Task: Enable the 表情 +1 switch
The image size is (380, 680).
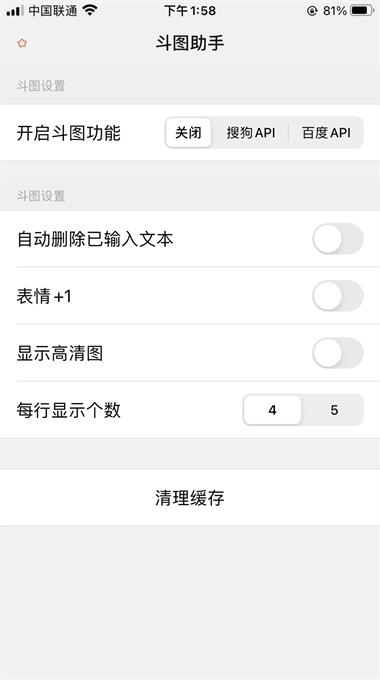Action: tap(337, 296)
